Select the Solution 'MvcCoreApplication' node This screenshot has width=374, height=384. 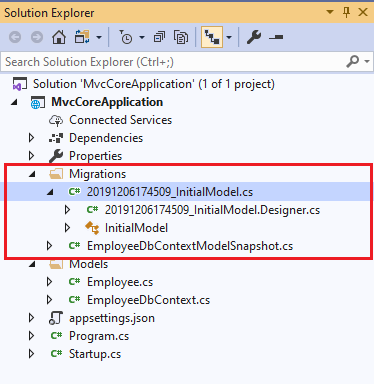click(154, 84)
